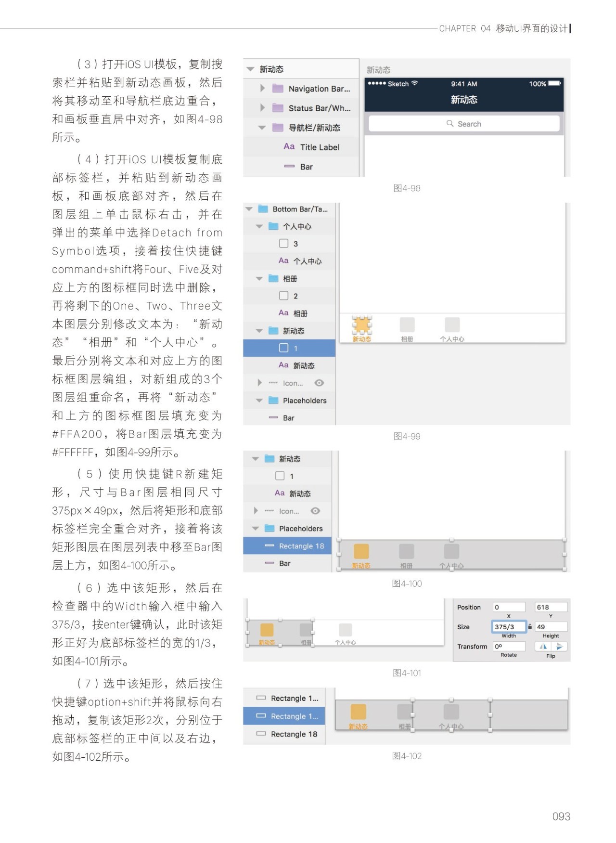The width and height of the screenshot is (616, 843).
Task: Collapse the Placeholders group in figure 4-100
Action: tap(255, 529)
